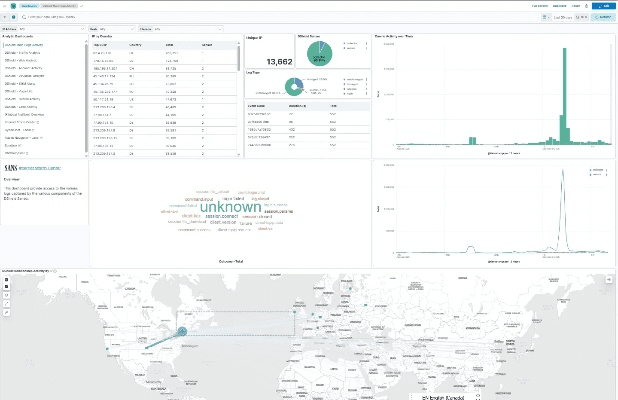Click the map fit-to-data-bounds icon
The image size is (618, 400).
coord(7,297)
